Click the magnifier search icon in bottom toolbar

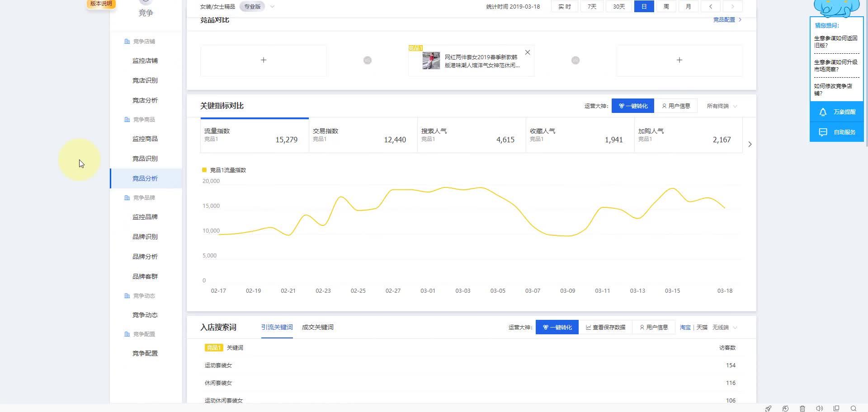(854, 408)
